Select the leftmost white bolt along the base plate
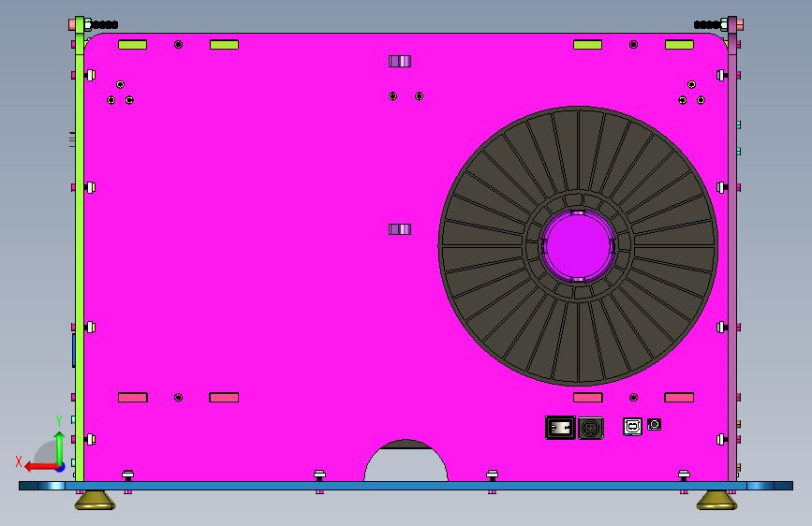This screenshot has height=526, width=812. [x=128, y=475]
